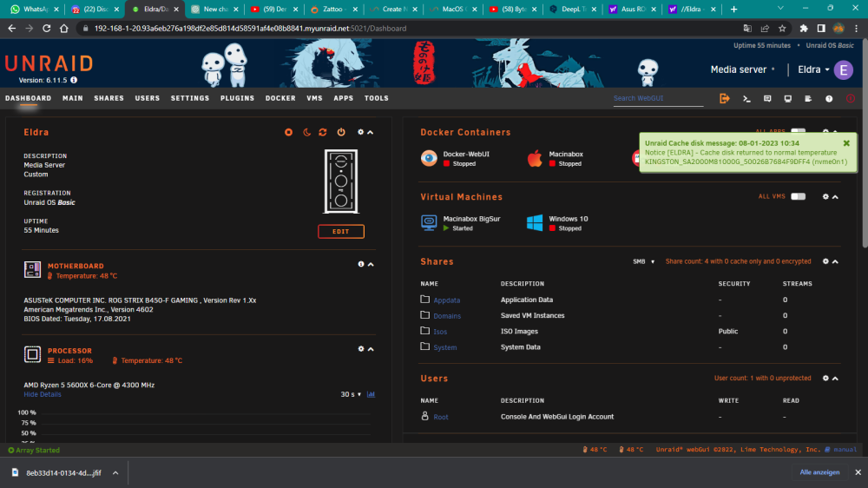Click the CPU load chart icon
The image size is (868, 488).
(x=371, y=394)
